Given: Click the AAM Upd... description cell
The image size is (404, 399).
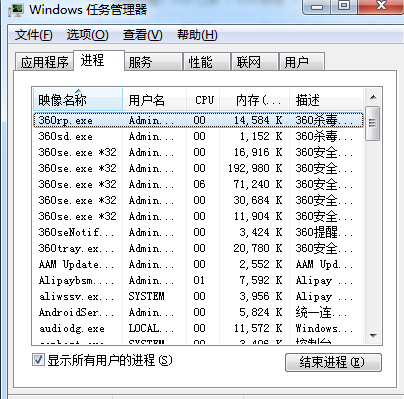Looking at the screenshot, I should (x=324, y=264).
